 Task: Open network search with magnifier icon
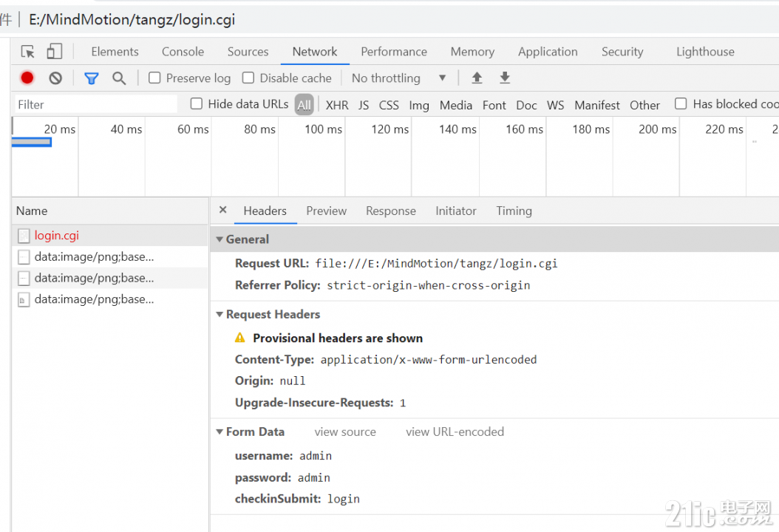point(119,78)
